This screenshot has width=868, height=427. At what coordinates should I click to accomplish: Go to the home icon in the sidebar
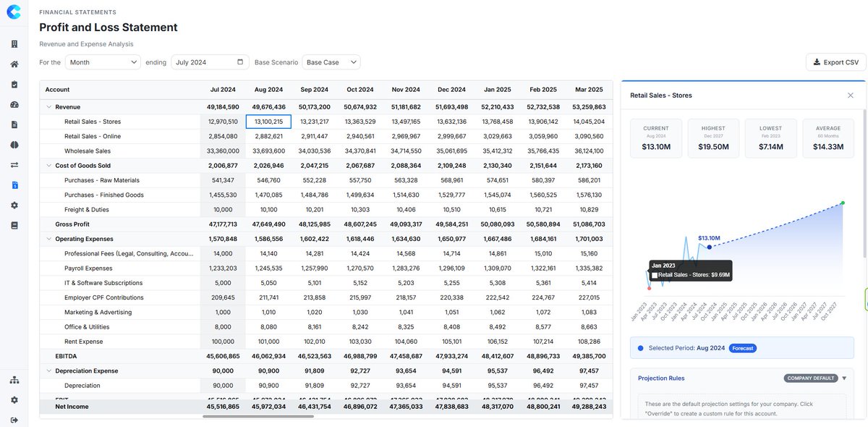[x=14, y=64]
